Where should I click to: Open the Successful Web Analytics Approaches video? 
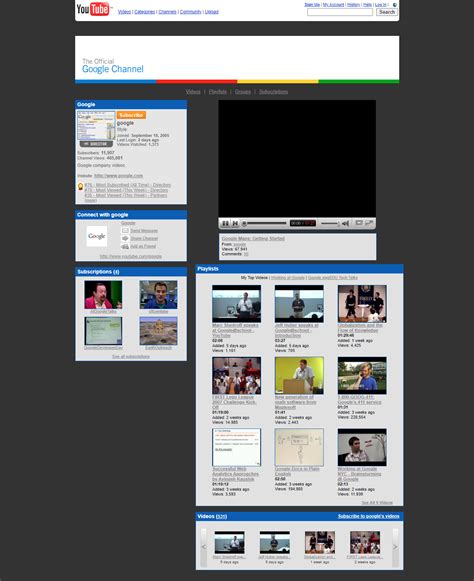pyautogui.click(x=236, y=447)
